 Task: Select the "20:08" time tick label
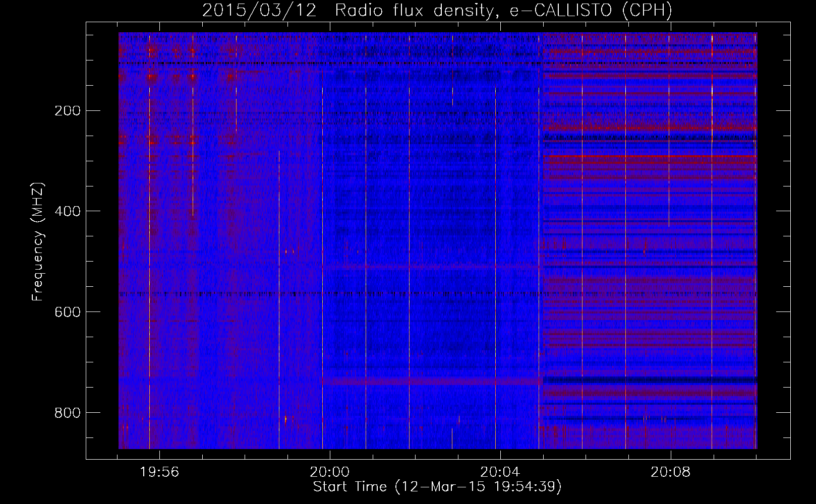671,472
